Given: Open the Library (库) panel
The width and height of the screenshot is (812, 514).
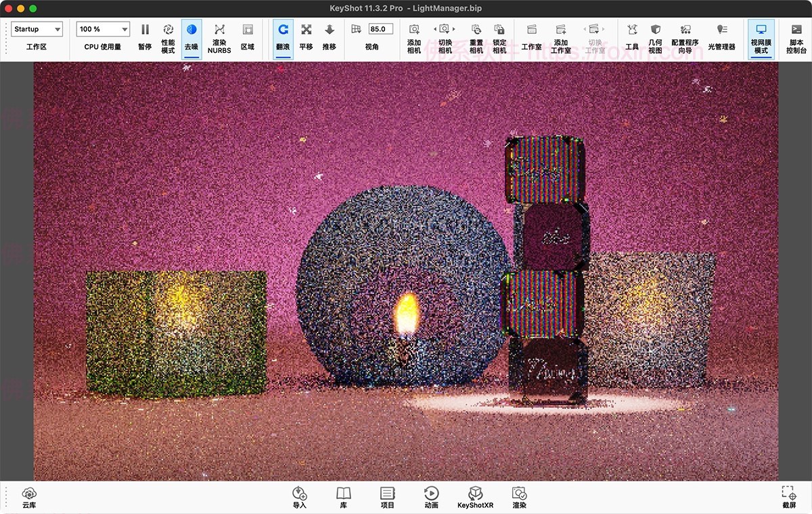Looking at the screenshot, I should pyautogui.click(x=342, y=496).
